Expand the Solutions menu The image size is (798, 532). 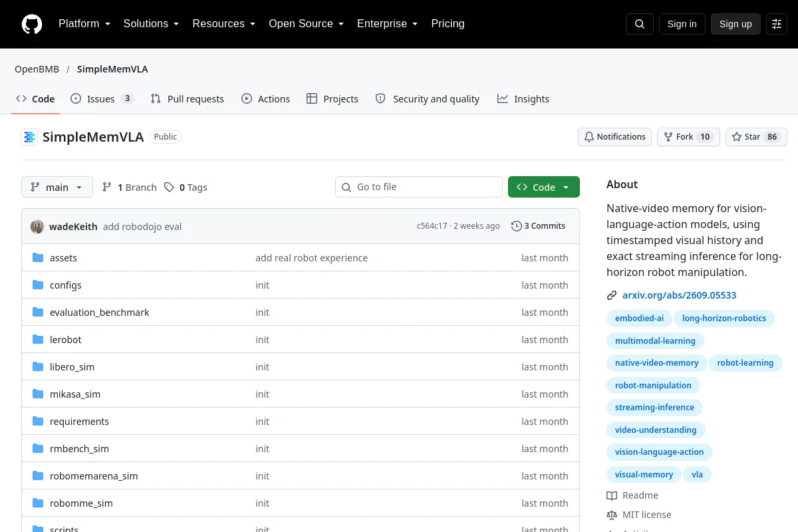[x=151, y=24]
